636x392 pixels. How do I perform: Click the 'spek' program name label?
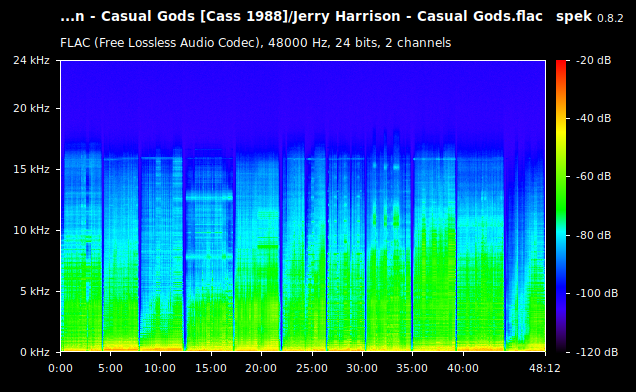point(574,17)
